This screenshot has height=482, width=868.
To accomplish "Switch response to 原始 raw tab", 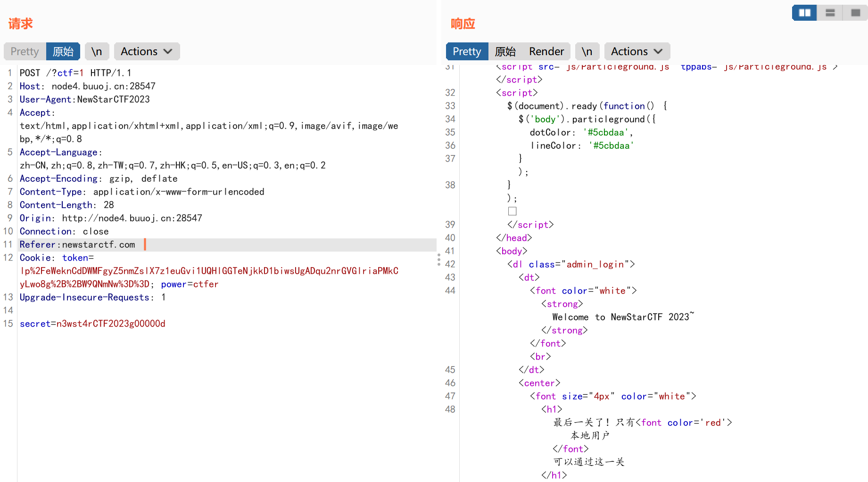I will (505, 51).
